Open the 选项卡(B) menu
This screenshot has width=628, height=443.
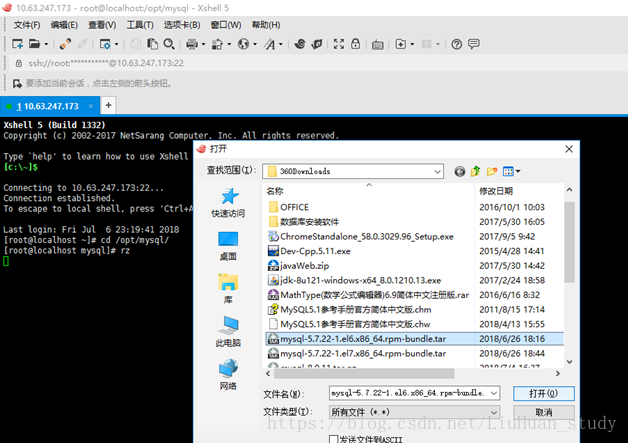click(x=182, y=25)
